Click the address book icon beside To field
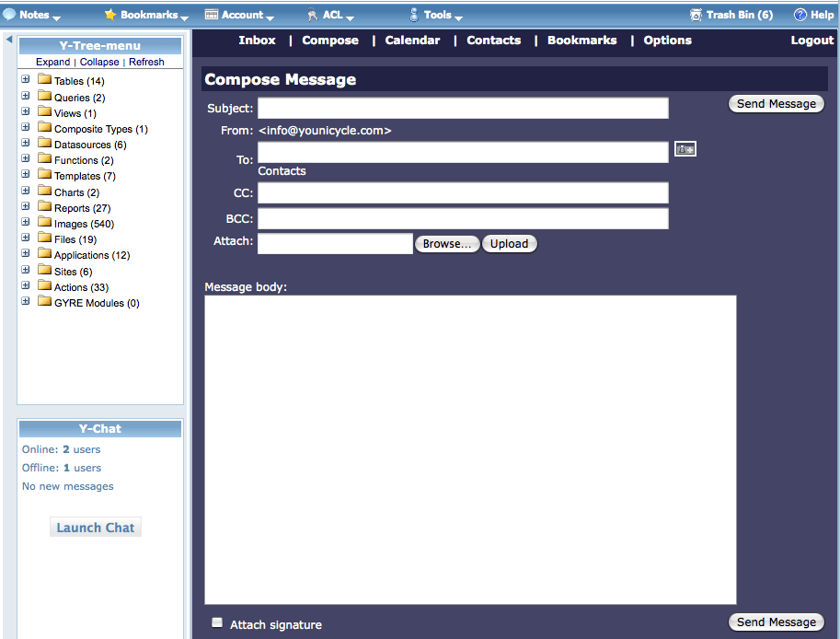The image size is (840, 639). pos(685,149)
